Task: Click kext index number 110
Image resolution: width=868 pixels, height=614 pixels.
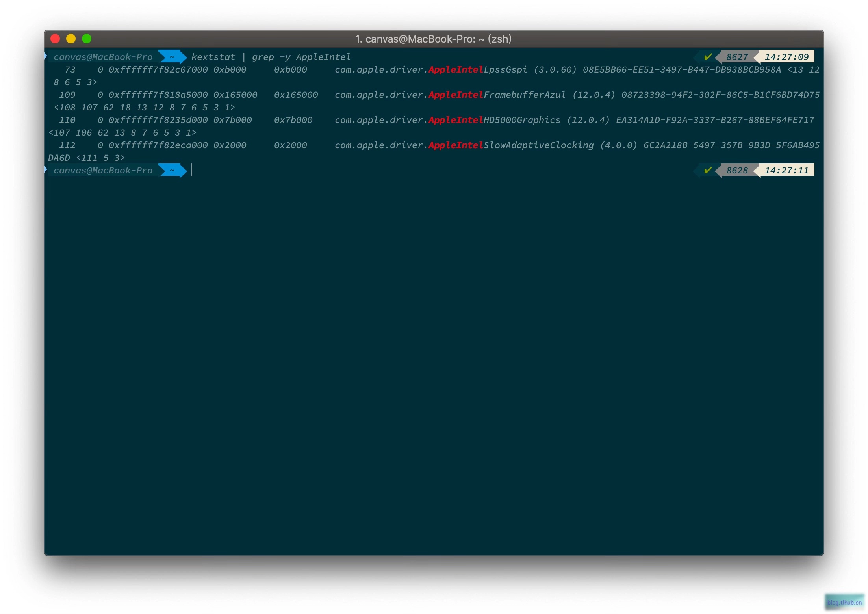Action: click(x=67, y=120)
